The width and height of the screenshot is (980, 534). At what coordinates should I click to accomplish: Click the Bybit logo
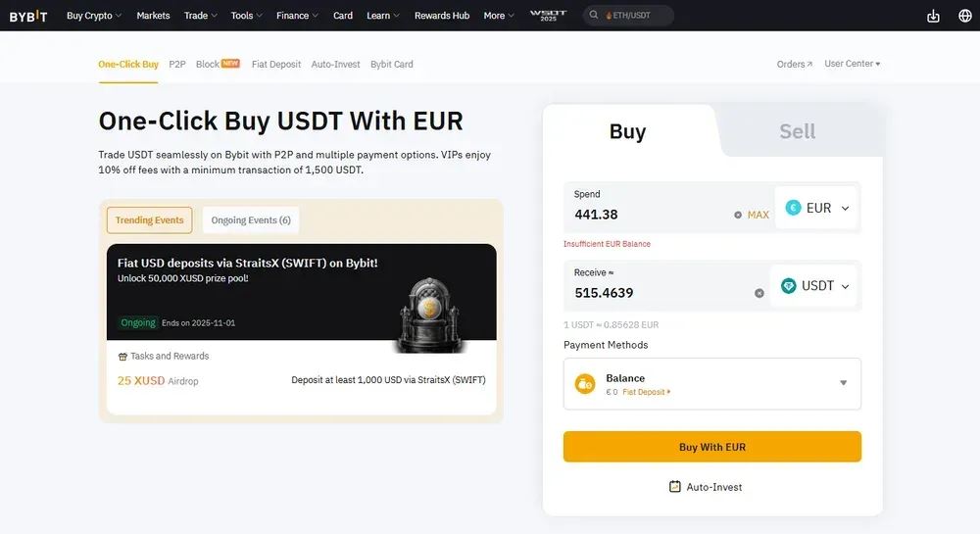click(28, 16)
